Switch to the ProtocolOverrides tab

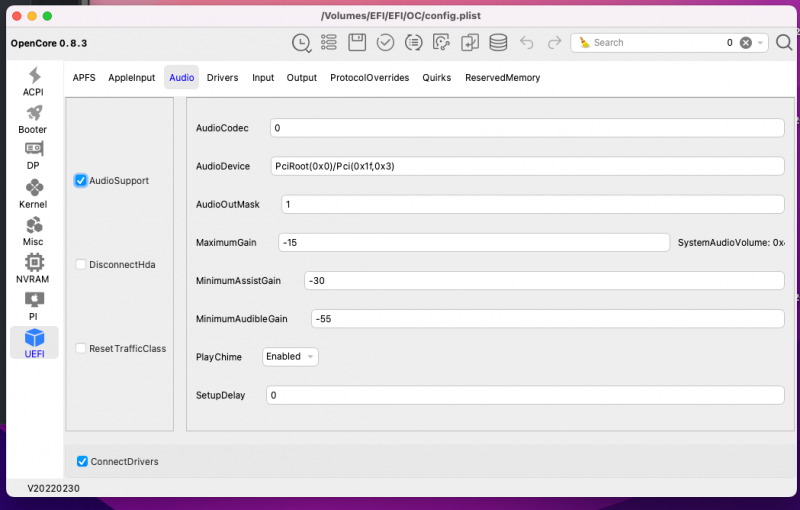click(369, 78)
